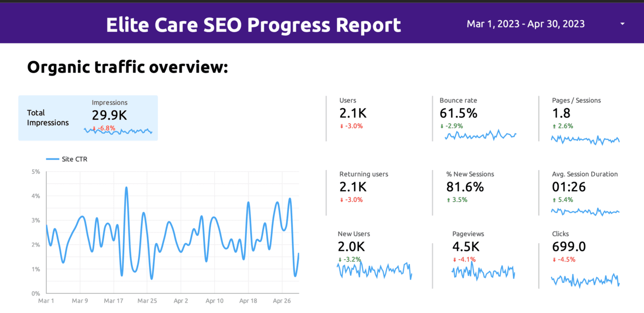
Task: Click the Site CTR legend color line
Action: (52, 159)
